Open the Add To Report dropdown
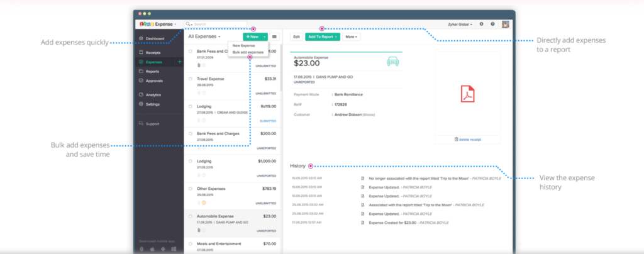 (x=323, y=37)
